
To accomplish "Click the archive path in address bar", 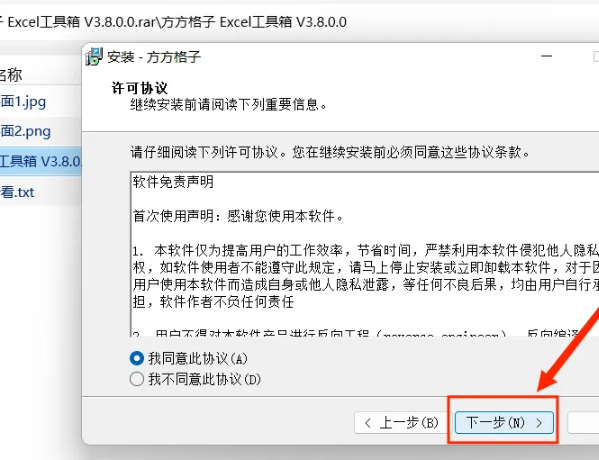I will tap(173, 22).
